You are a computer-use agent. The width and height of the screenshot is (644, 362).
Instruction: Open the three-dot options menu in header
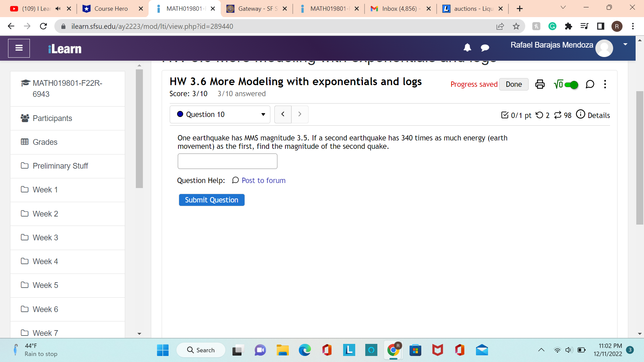[x=605, y=84]
